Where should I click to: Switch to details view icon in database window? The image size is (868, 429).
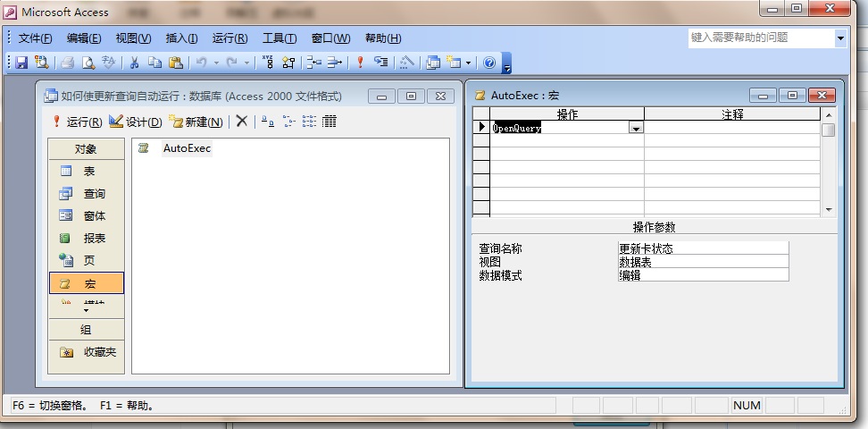point(330,122)
